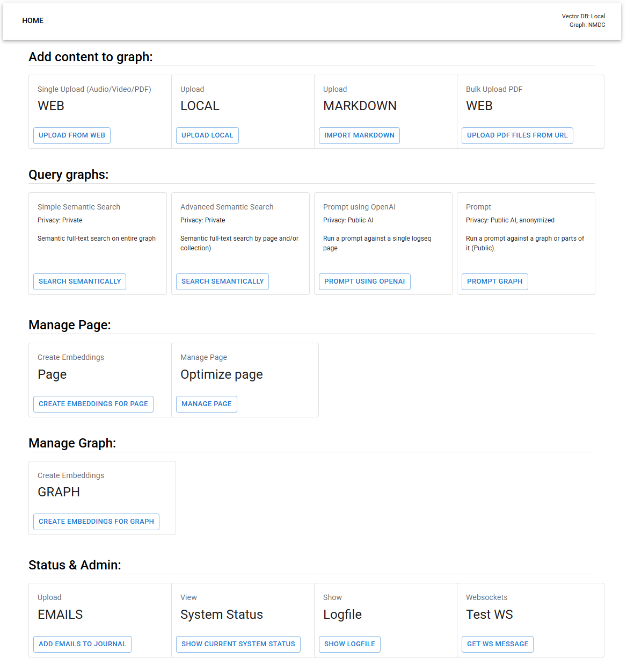Viewport: 627px width, 672px height.
Task: Show Current System Status button
Action: (238, 644)
